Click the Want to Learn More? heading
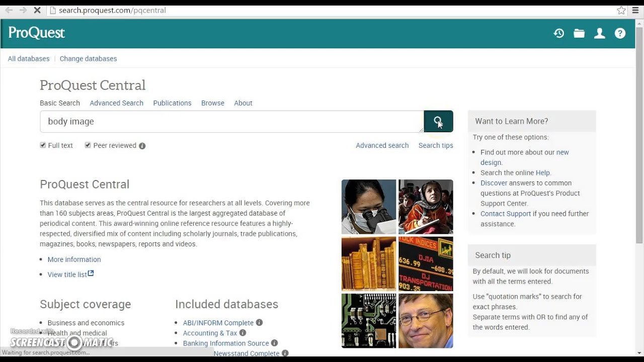Viewport: 644px width, 362px height. click(x=512, y=121)
